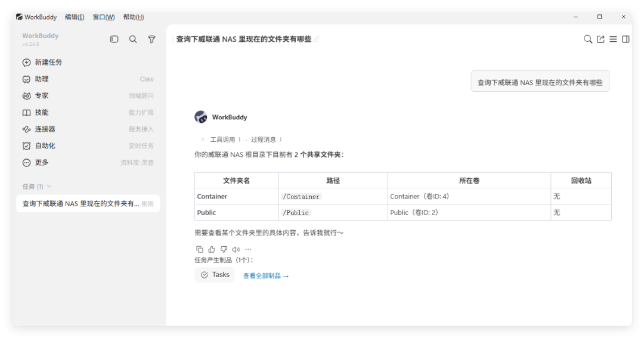Read the reply aloud speaker icon
This screenshot has width=644, height=338.
[236, 249]
